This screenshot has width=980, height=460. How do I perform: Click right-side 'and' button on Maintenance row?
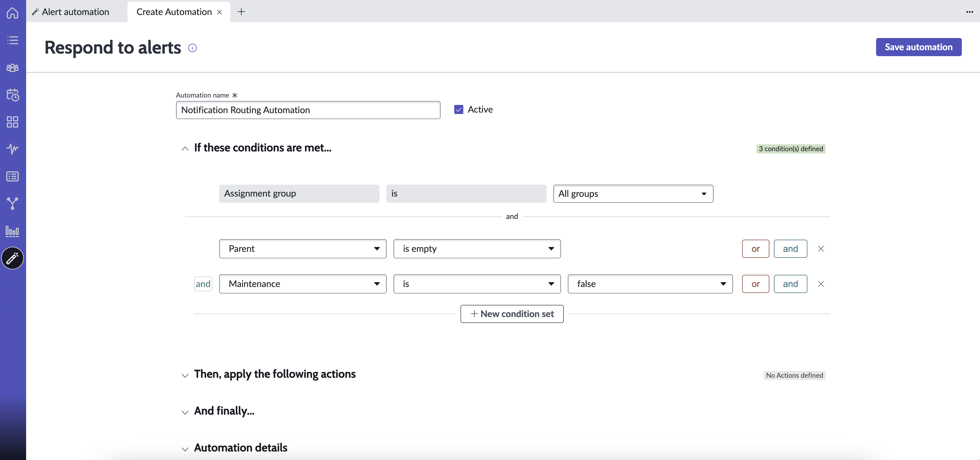(x=791, y=284)
